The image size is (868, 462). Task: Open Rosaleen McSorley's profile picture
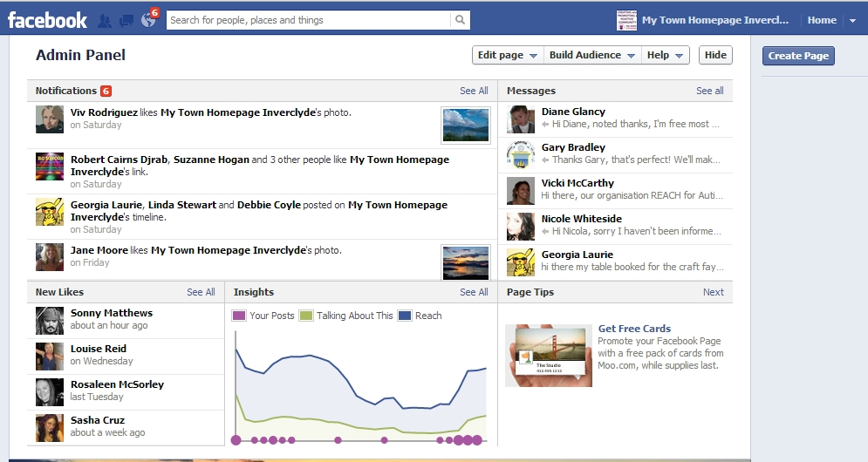(x=50, y=392)
